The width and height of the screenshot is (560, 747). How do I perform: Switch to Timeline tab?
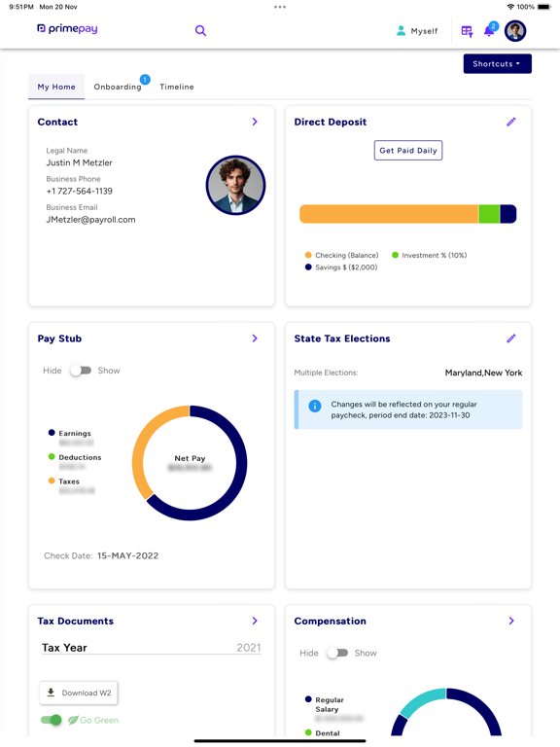pos(177,87)
